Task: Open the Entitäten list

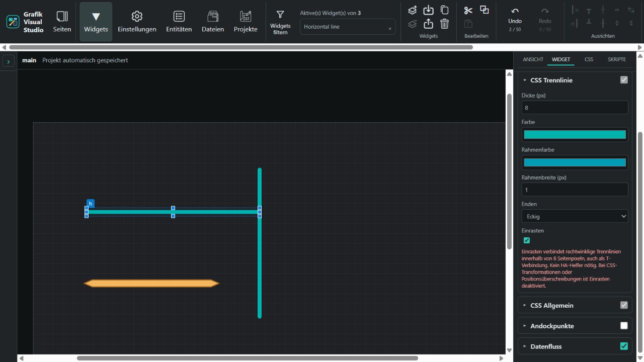Action: tap(179, 22)
